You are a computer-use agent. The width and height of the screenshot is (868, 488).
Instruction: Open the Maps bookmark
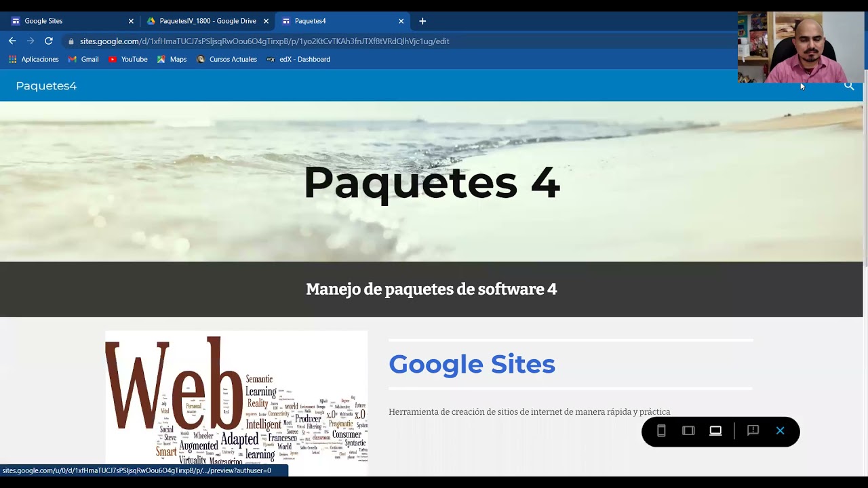172,59
